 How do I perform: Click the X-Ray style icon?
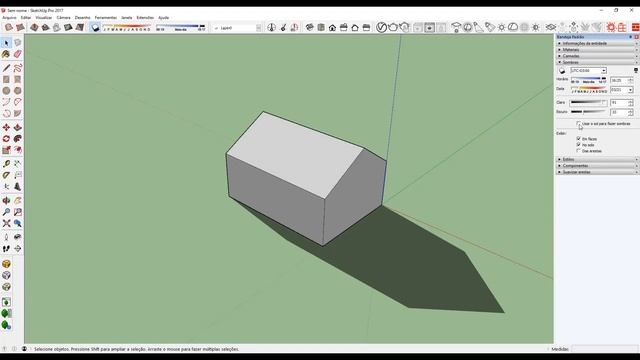[x=9, y=27]
